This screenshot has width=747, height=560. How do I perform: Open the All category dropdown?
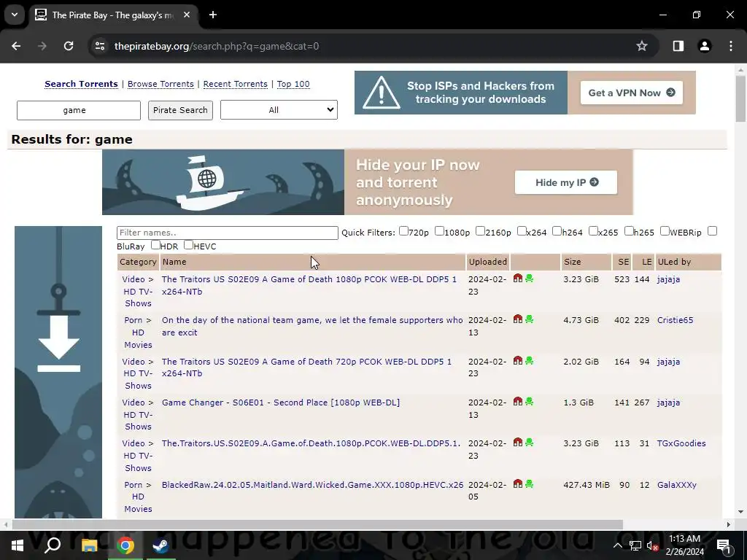coord(279,110)
